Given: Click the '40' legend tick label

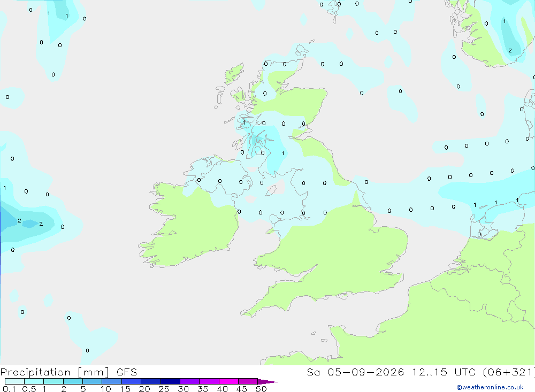Looking at the screenshot, I should coord(222,389).
